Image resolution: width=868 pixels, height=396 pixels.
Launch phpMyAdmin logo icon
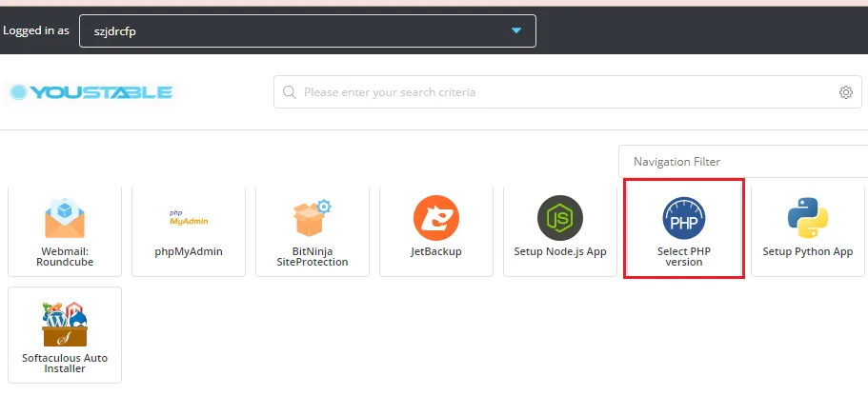pos(189,217)
